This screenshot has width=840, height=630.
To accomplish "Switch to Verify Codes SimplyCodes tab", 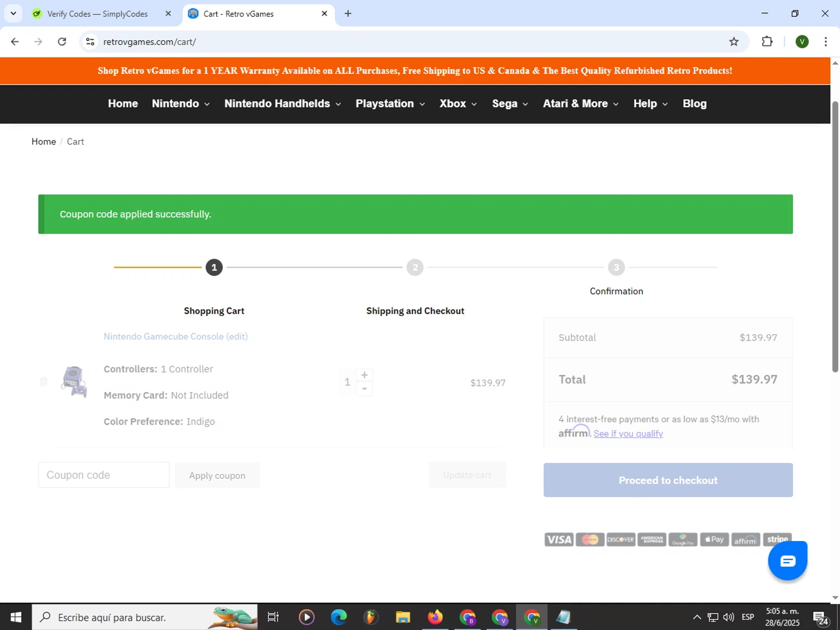I will tap(97, 13).
